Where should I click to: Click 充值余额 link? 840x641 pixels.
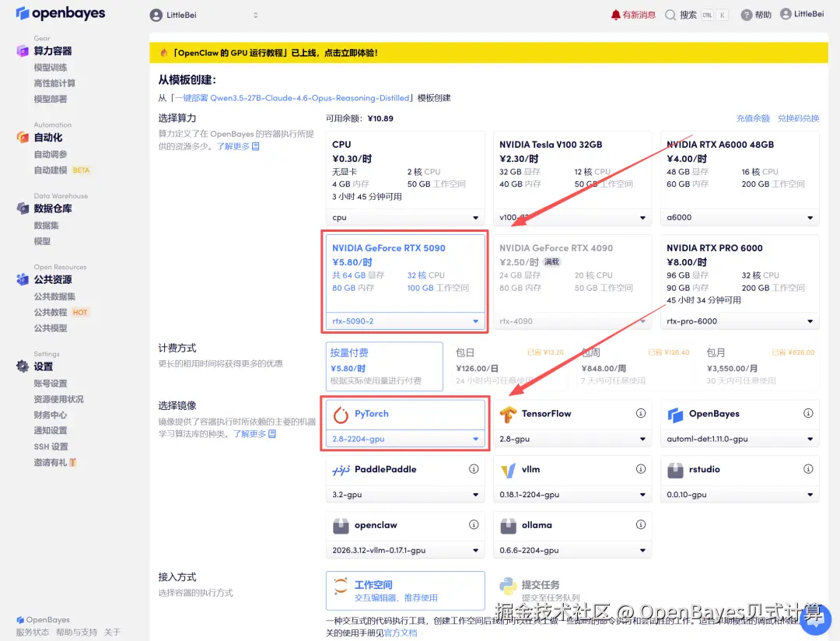753,118
